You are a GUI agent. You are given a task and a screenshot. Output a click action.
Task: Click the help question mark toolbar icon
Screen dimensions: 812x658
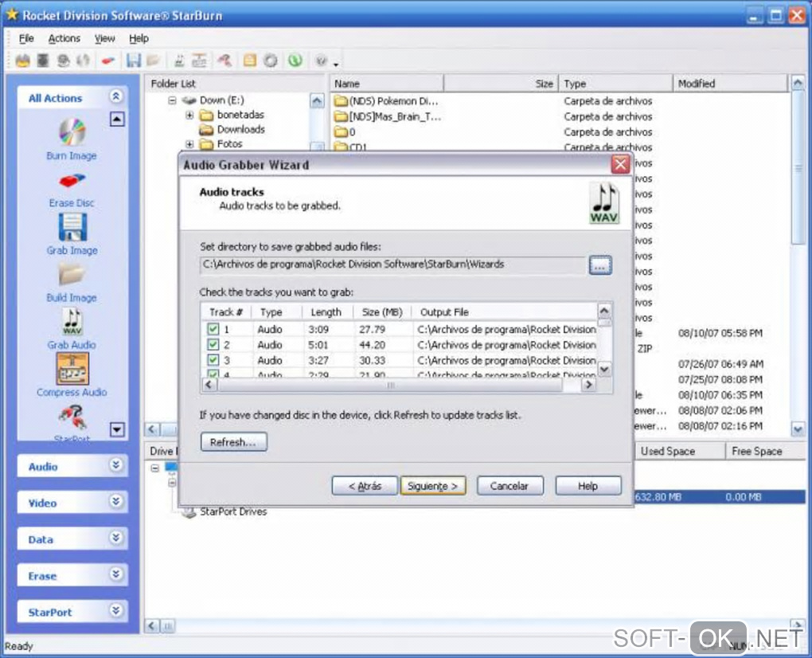[x=321, y=61]
